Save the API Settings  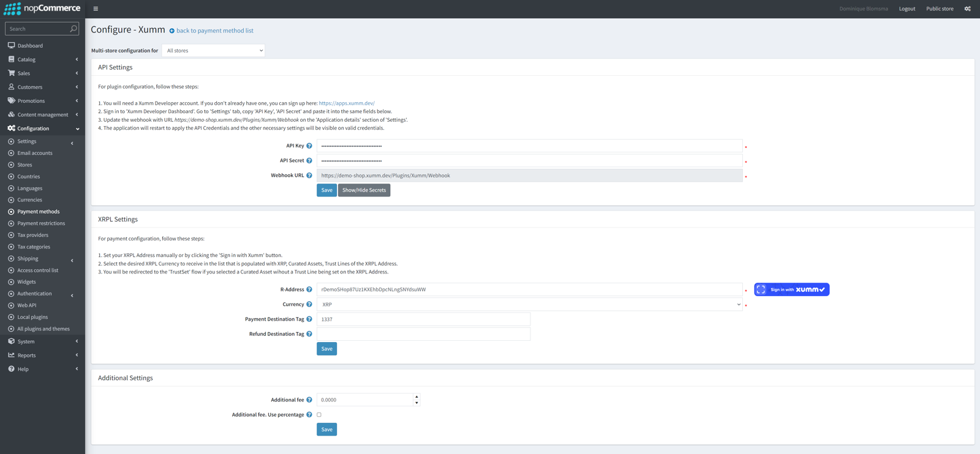pos(326,190)
